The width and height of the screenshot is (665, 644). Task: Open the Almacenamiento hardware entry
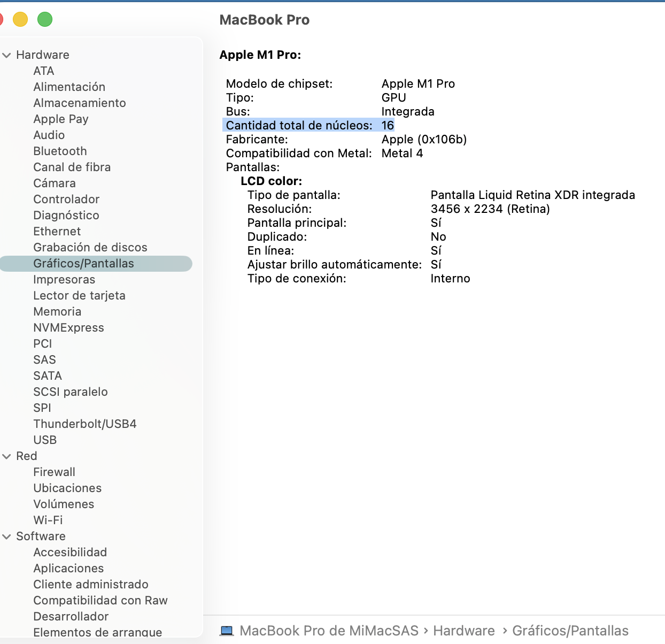point(80,103)
